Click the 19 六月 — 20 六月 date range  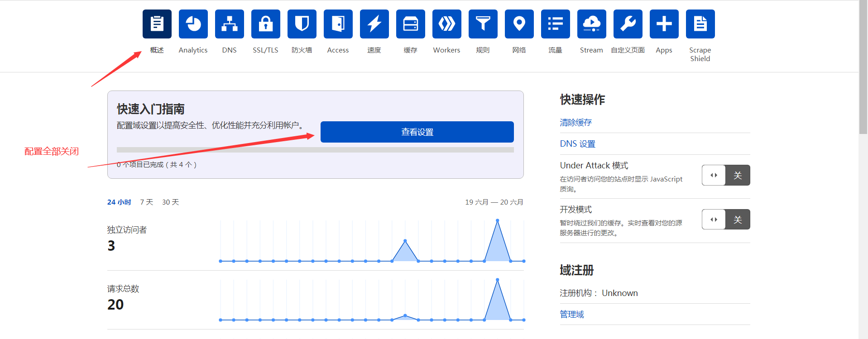pyautogui.click(x=494, y=202)
